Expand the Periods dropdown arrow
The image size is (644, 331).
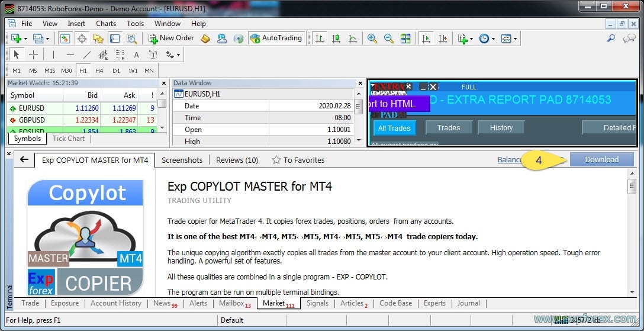(493, 39)
